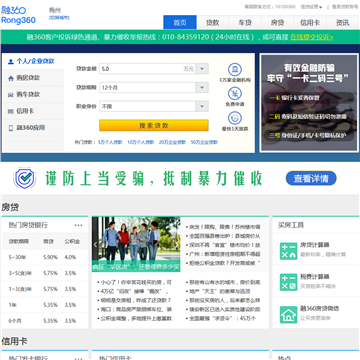
Task: Open the 公积金调整，多地提升上缴基数 article
Action: point(136,318)
